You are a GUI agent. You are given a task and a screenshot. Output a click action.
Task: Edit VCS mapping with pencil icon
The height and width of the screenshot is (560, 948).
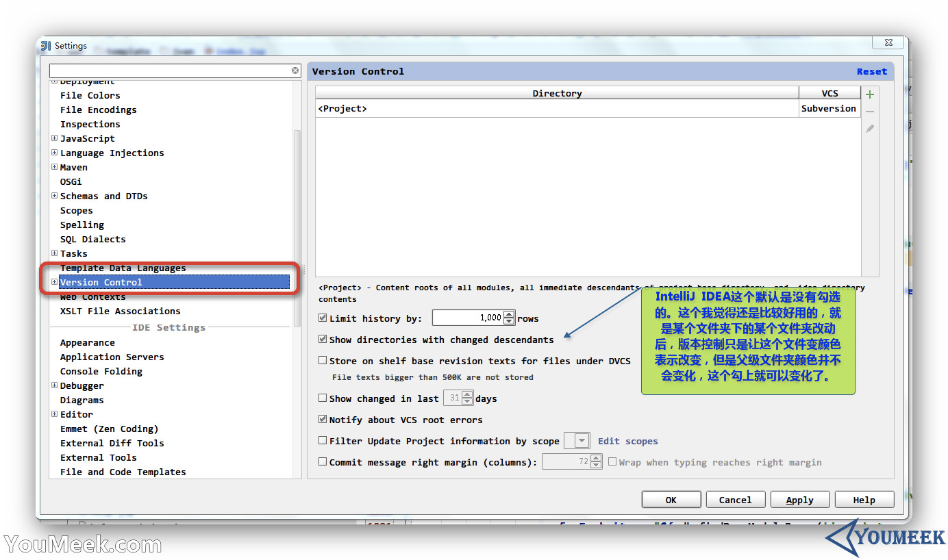tap(870, 129)
